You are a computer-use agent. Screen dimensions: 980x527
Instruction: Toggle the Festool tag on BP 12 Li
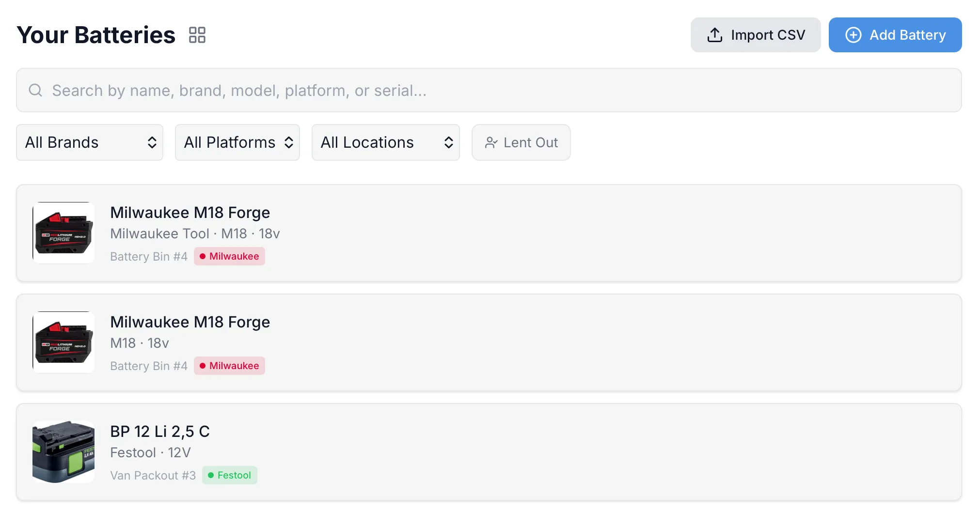click(x=229, y=475)
